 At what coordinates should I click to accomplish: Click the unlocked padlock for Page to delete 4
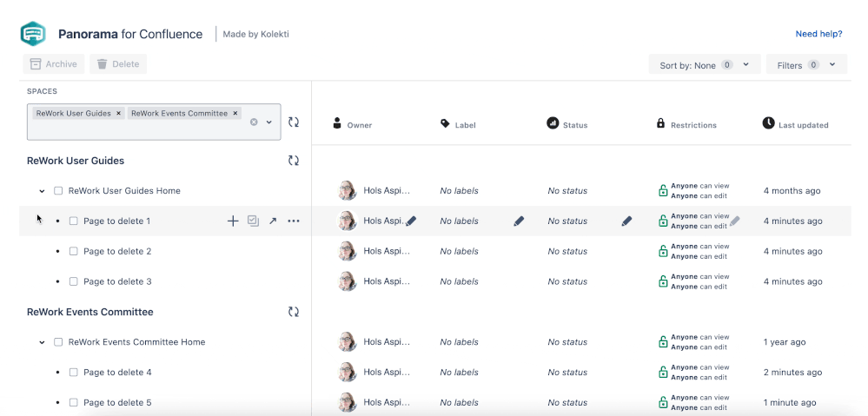(x=663, y=373)
